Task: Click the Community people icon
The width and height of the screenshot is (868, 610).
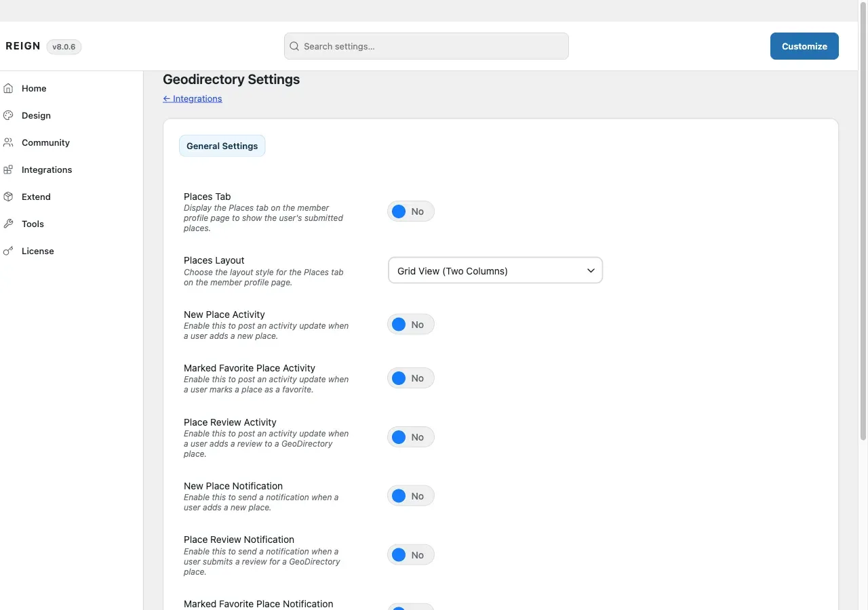Action: tap(8, 142)
